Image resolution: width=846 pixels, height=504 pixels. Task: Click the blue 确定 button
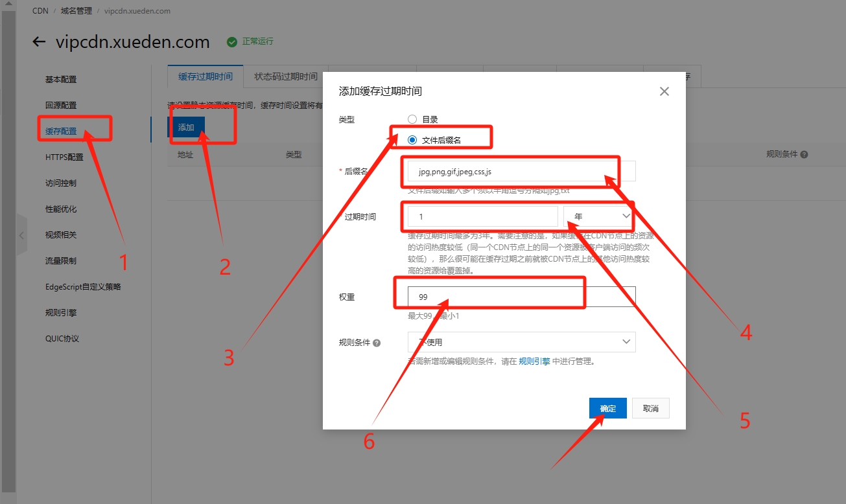click(607, 409)
